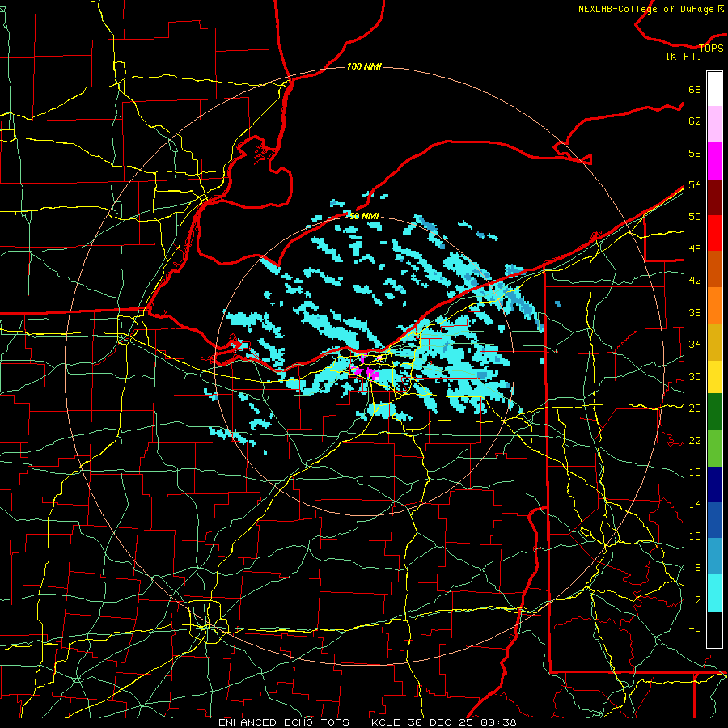Click the 14 legend value label
Screen dimensions: 728x728
point(695,504)
